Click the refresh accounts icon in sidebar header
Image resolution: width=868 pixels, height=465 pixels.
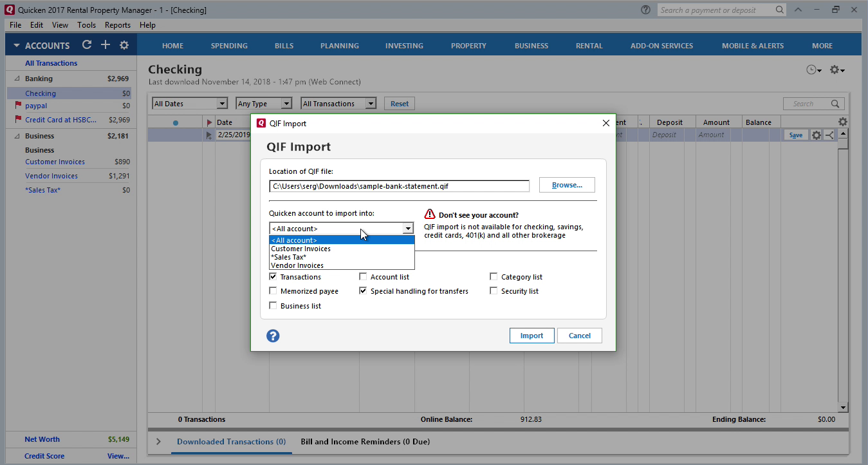(x=87, y=45)
